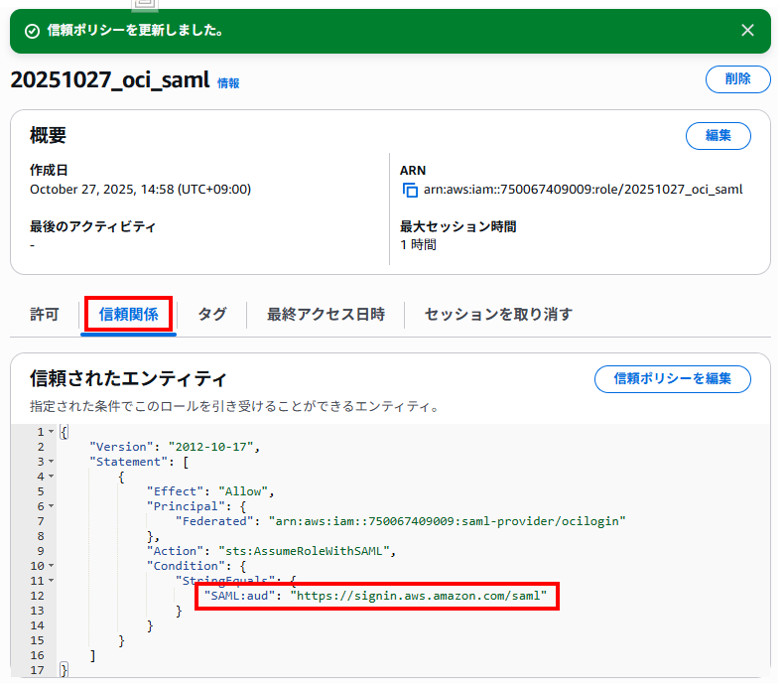The width and height of the screenshot is (784, 688).
Task: Dismiss the trust policy updated banner
Action: point(747,31)
